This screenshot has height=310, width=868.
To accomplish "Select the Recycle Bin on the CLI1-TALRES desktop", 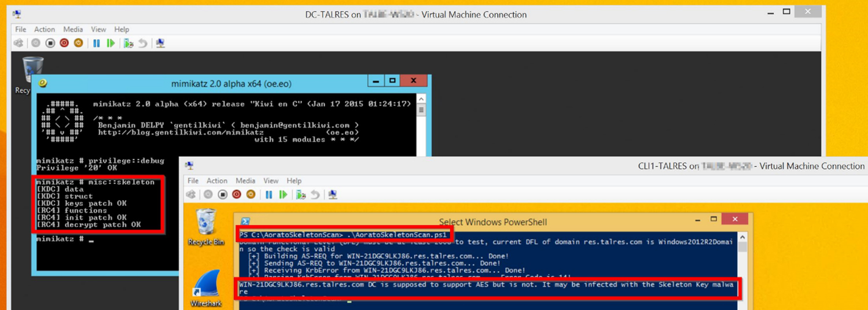I will tap(205, 227).
